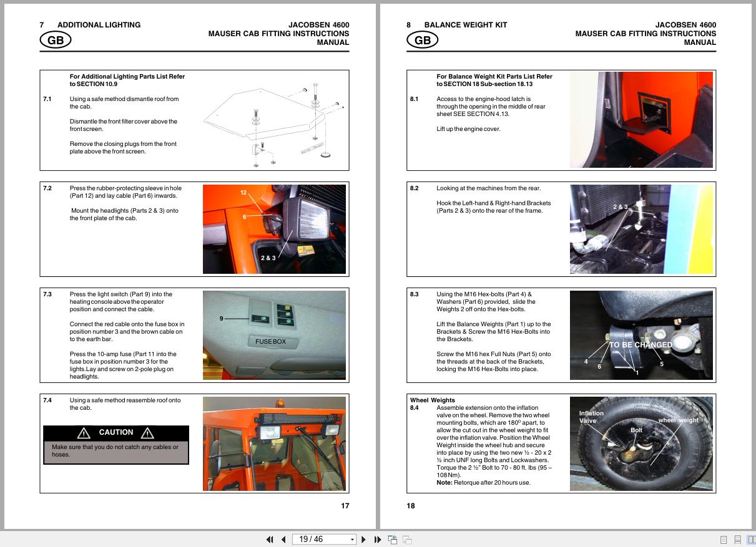Click 'FUSE BOX' label in photo
756x547 pixels.
(x=270, y=342)
